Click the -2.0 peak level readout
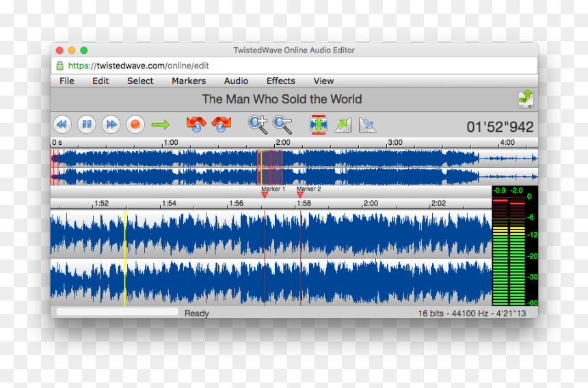 pos(516,191)
